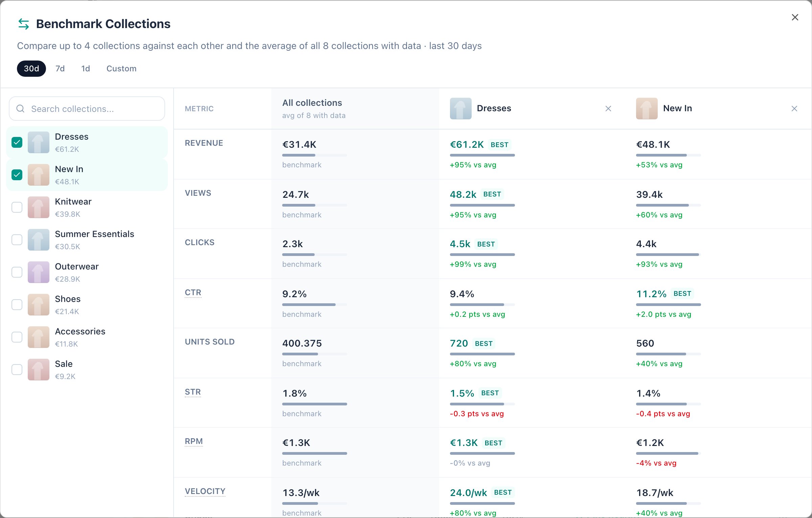Click the €31.4K average revenue value
The width and height of the screenshot is (812, 518).
pos(299,144)
